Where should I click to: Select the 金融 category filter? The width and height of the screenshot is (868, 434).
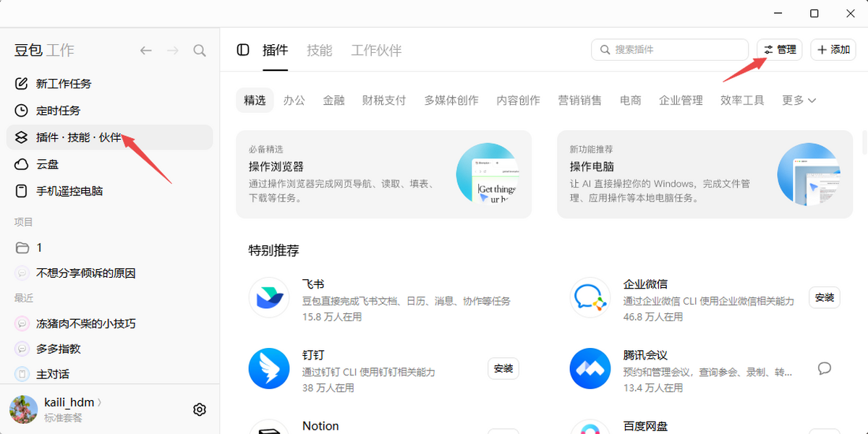(333, 101)
